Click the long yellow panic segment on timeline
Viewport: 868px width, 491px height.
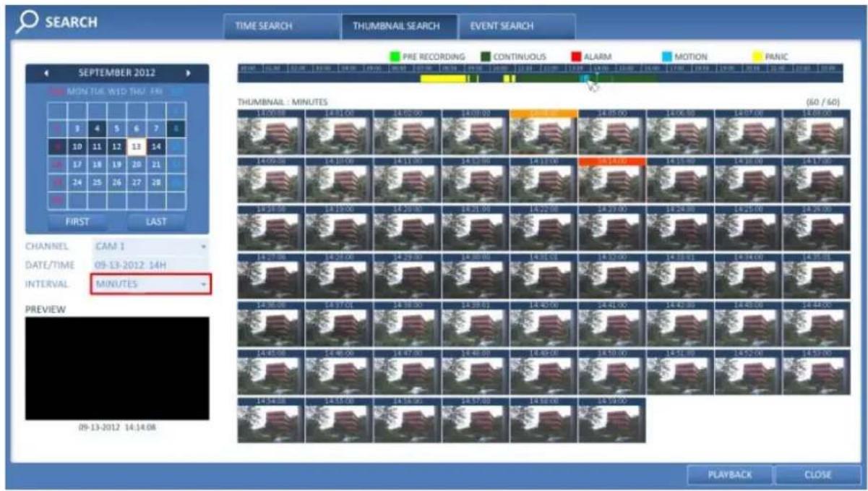(443, 78)
